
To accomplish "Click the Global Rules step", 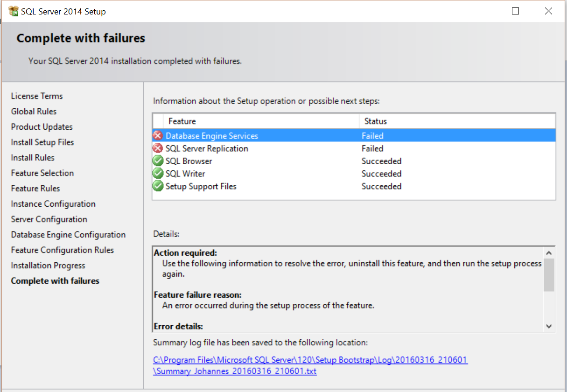I will click(34, 111).
